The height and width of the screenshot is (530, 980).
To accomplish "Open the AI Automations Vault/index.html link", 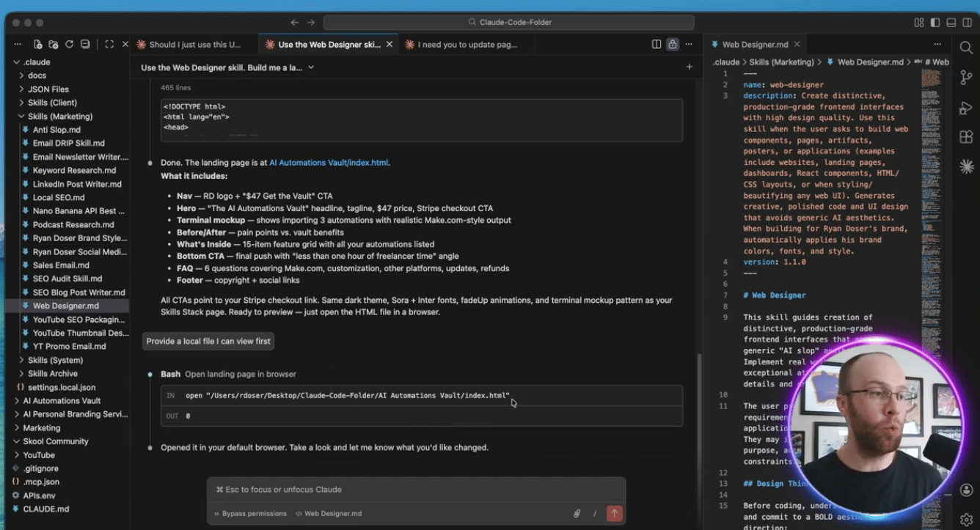I will tap(328, 163).
